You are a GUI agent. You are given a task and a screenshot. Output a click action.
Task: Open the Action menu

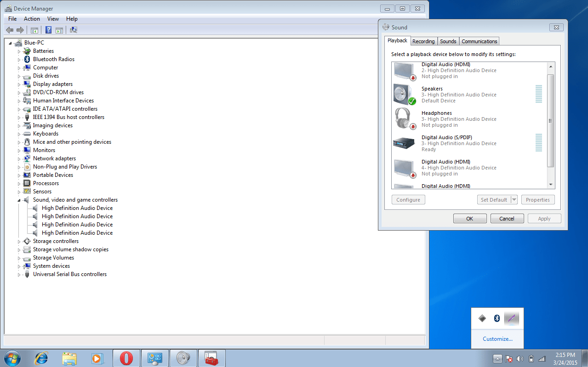click(32, 19)
